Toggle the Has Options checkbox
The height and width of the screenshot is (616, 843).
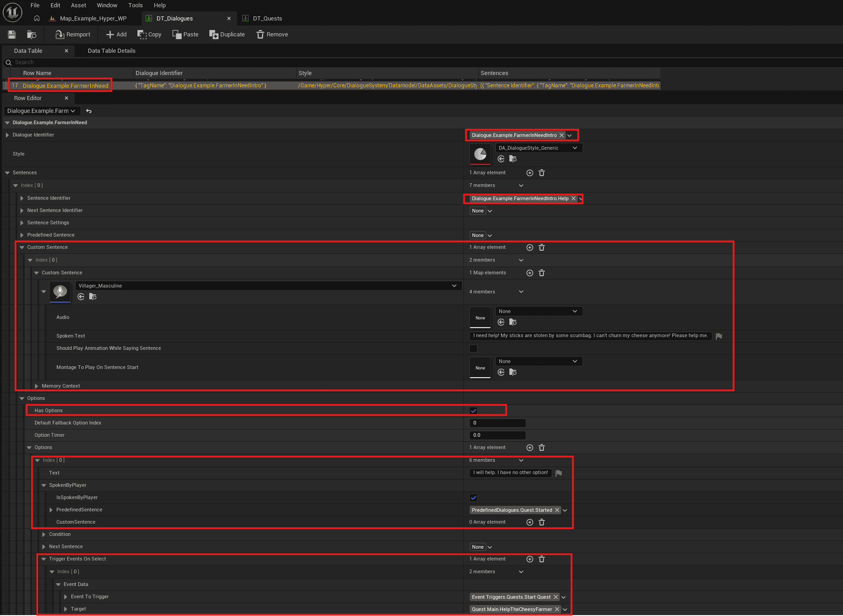point(473,411)
